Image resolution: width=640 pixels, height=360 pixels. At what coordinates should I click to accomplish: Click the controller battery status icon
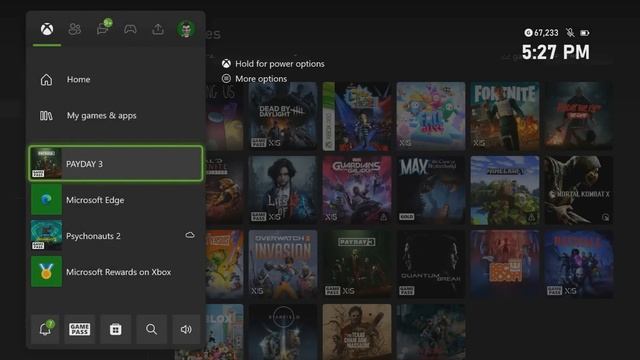pyautogui.click(x=584, y=33)
